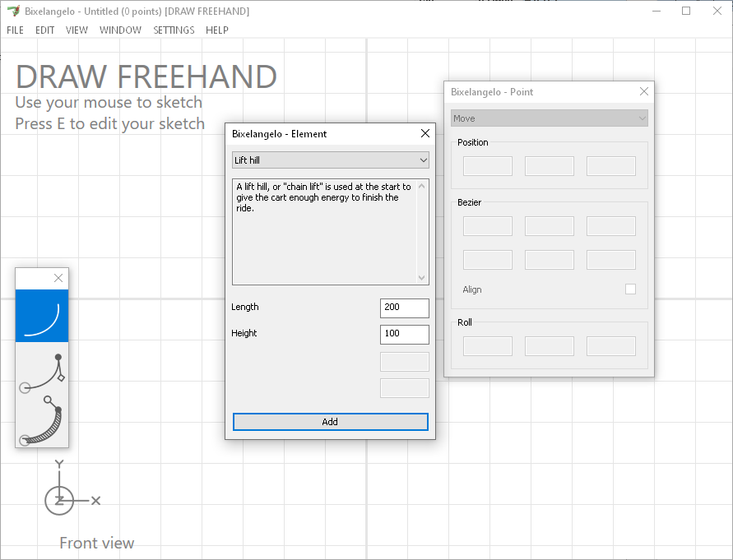This screenshot has width=733, height=560.
Task: Select the edit curve points tool
Action: click(x=42, y=373)
